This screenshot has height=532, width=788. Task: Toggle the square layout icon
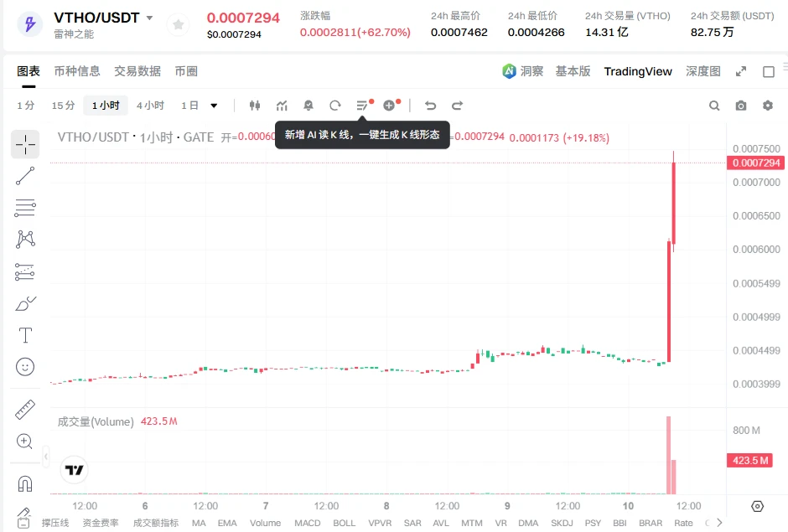click(x=769, y=72)
